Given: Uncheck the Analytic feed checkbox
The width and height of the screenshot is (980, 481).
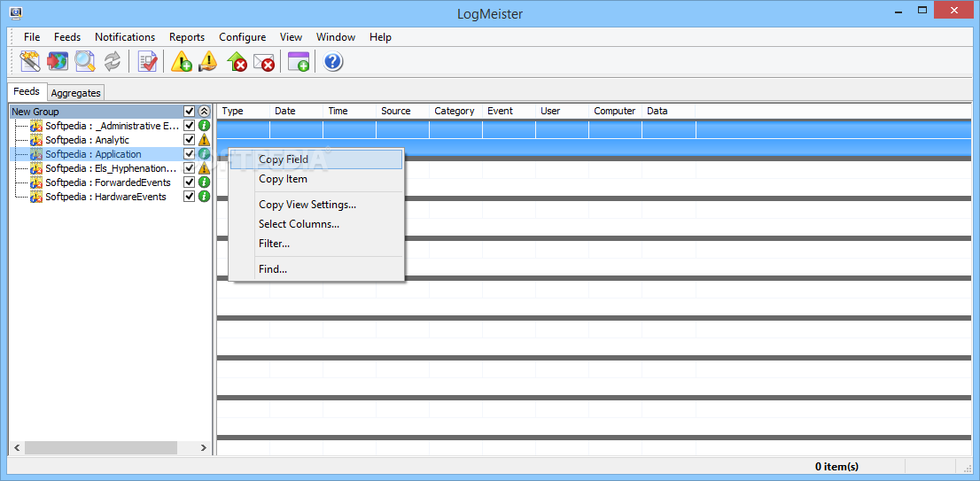Looking at the screenshot, I should [x=190, y=140].
